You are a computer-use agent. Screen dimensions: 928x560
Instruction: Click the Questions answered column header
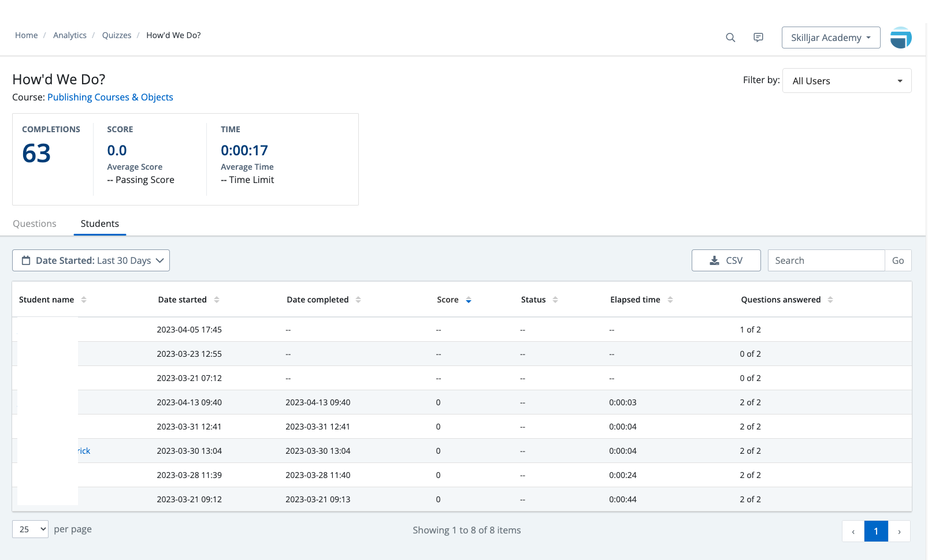(781, 300)
